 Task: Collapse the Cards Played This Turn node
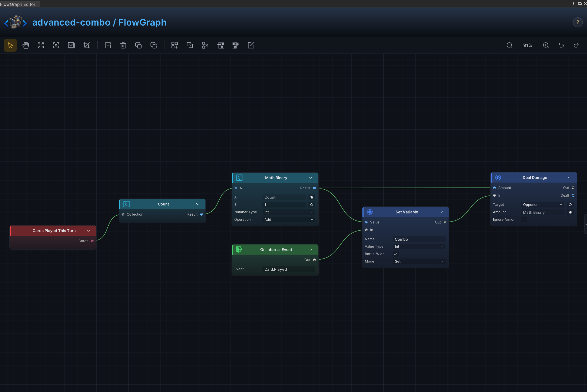88,231
